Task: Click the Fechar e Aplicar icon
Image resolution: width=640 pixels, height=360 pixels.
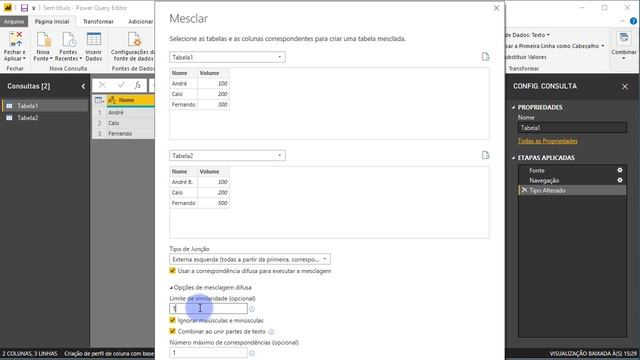Action: pyautogui.click(x=15, y=40)
